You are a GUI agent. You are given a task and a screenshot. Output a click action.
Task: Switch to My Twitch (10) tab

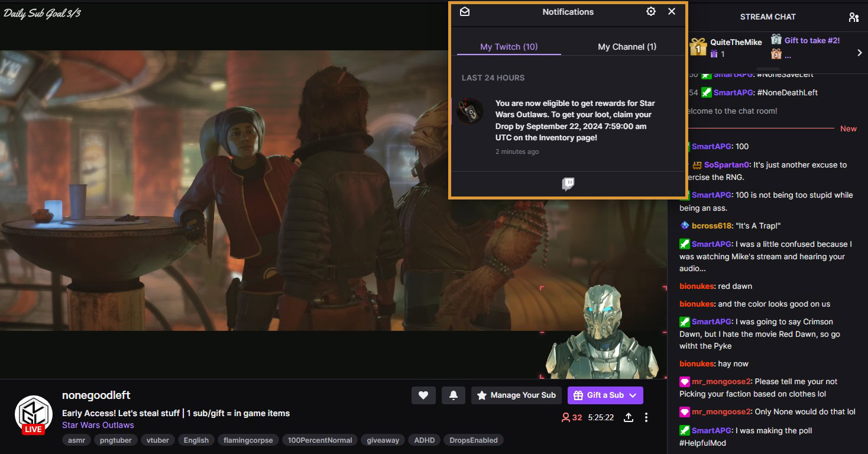tap(509, 47)
